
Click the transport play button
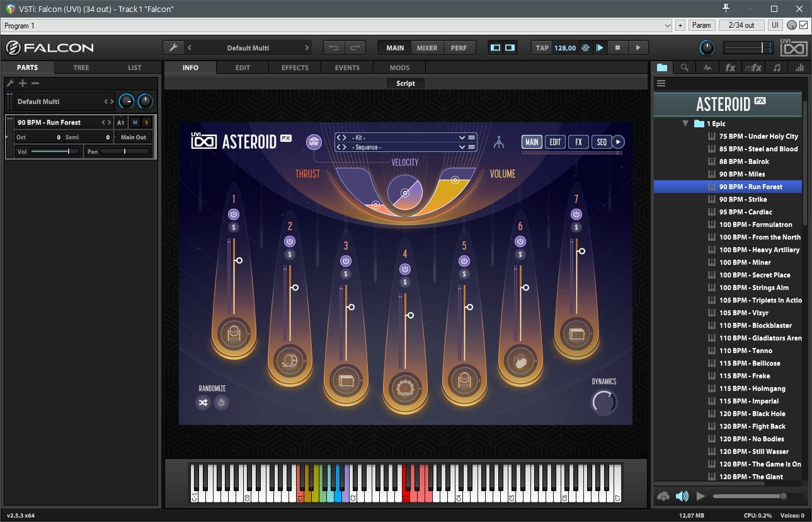[638, 48]
